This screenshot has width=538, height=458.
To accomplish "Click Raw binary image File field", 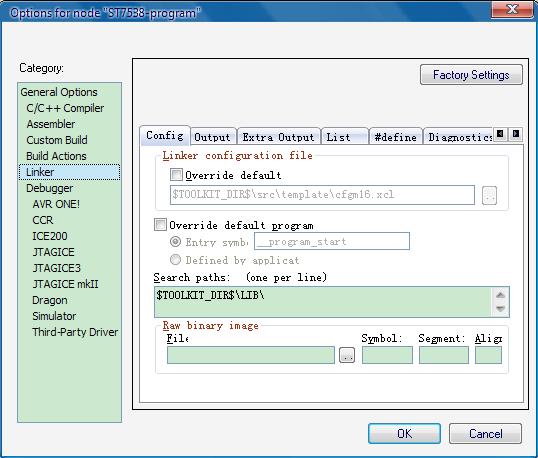I will 251,355.
